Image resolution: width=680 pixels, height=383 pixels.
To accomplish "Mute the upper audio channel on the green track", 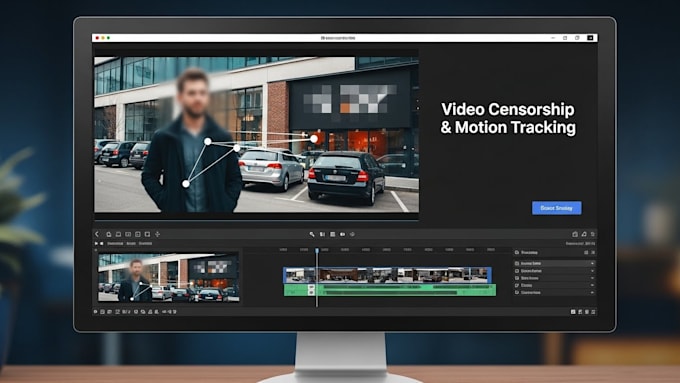I will [311, 287].
